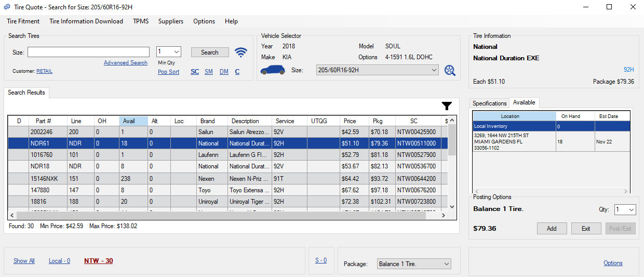Click the Pkg column header
Viewport: 644px width, 277px height.
tap(382, 121)
